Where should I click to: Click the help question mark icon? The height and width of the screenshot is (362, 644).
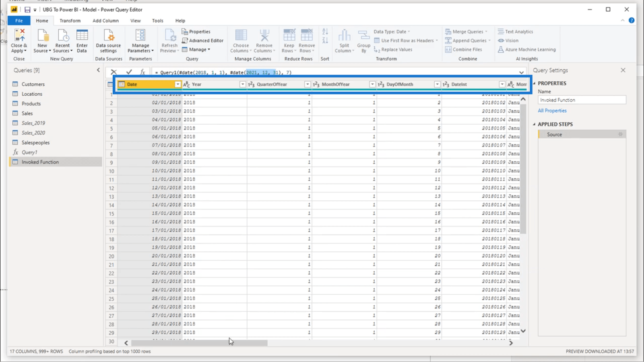(632, 21)
